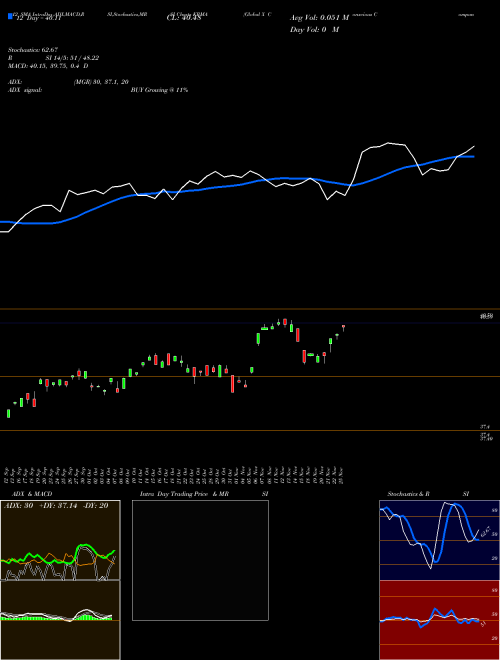Image resolution: width=500 pixels, height=660 pixels.
Task: Open the red RSI chart panel
Action: coord(439,620)
